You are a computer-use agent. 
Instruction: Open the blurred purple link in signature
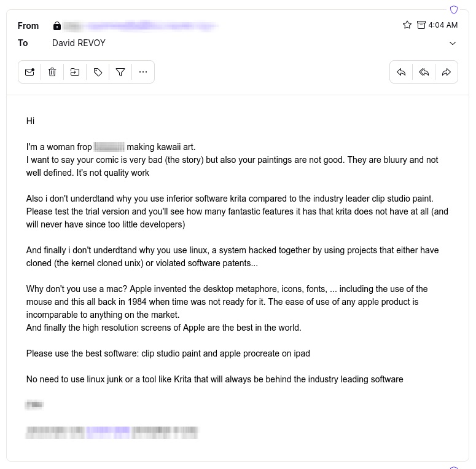tap(107, 431)
